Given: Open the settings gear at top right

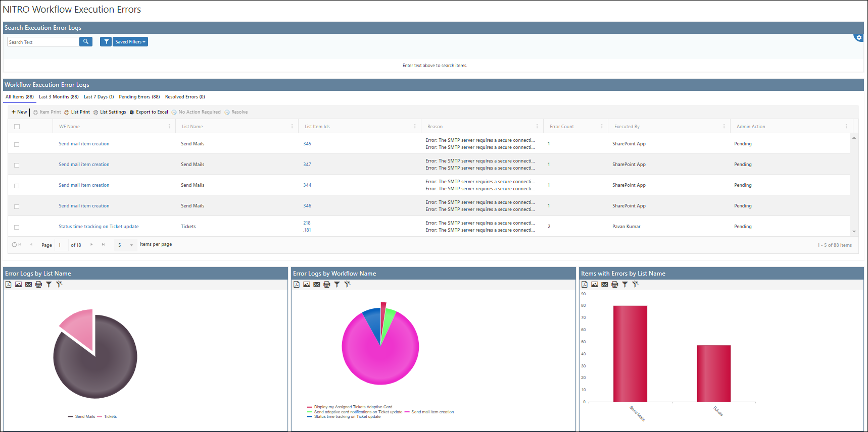Looking at the screenshot, I should (x=859, y=37).
